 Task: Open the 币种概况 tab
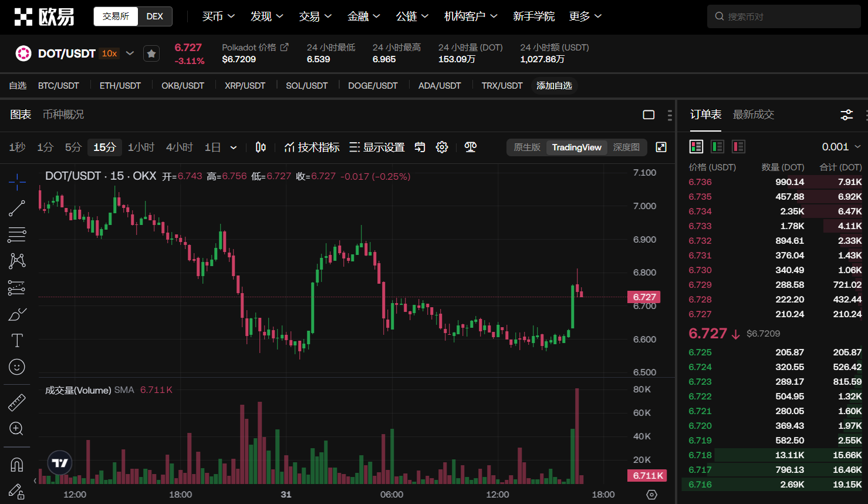(63, 115)
